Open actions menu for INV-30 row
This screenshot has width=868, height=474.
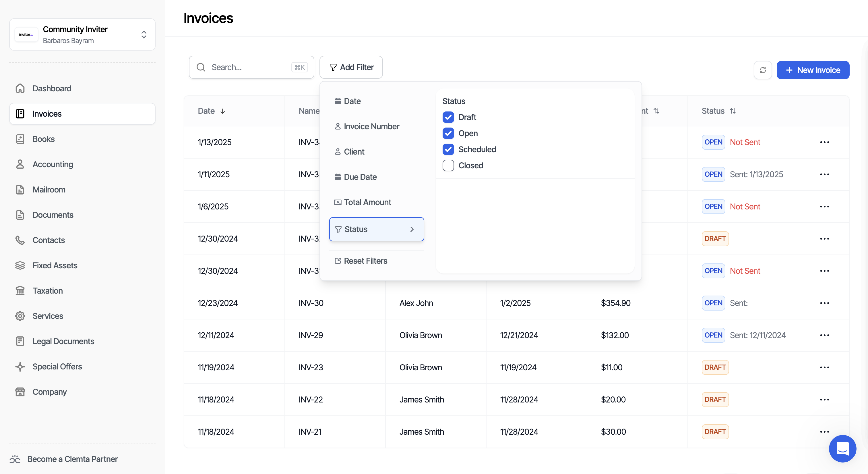825,303
